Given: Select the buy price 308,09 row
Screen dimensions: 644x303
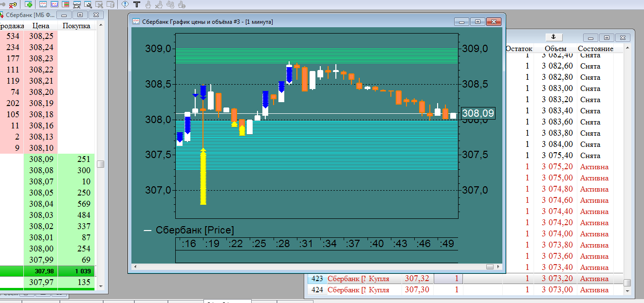Looking at the screenshot, I should [x=48, y=159].
